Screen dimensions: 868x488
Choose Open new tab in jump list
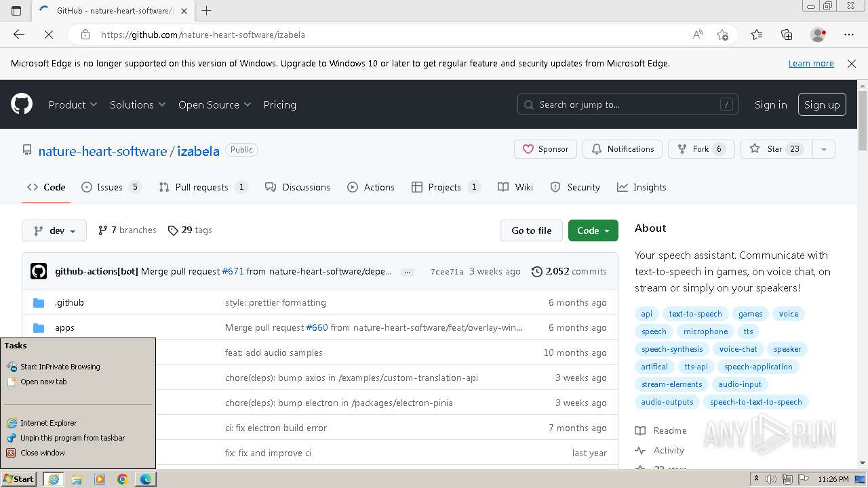click(43, 382)
